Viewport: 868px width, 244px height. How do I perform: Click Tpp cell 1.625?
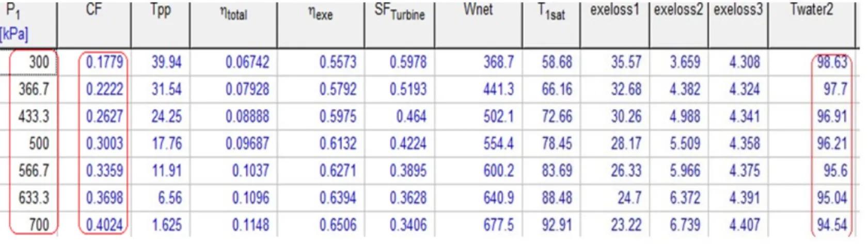tap(161, 224)
